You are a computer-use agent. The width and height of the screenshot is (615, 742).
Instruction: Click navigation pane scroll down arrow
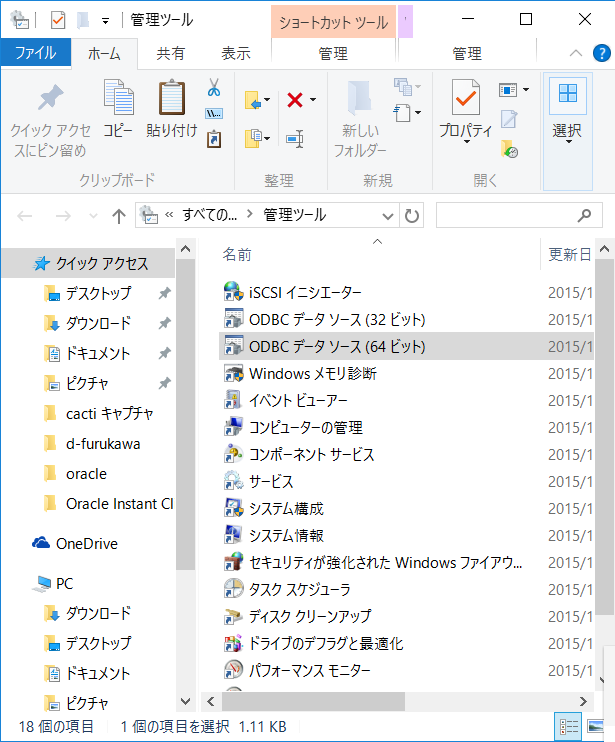pyautogui.click(x=185, y=701)
